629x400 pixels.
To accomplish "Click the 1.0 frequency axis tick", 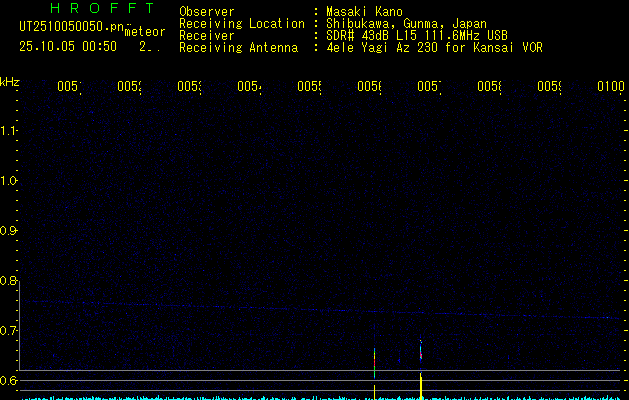I will click(x=10, y=181).
